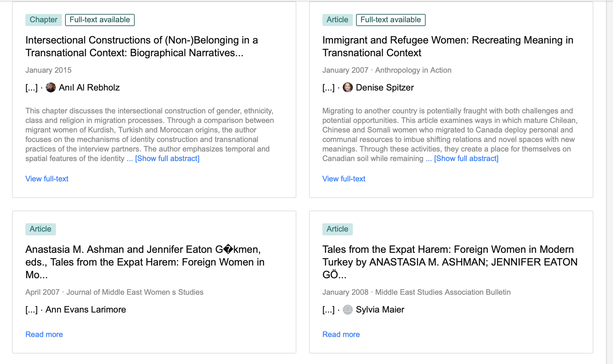
Task: Open the Tales from the Expat Harem title
Action: click(x=450, y=262)
